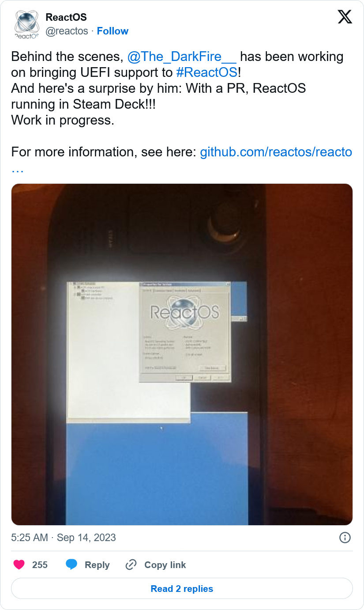364x610 pixels.
Task: Select the Advanced tab in the properties dialog
Action: click(193, 291)
